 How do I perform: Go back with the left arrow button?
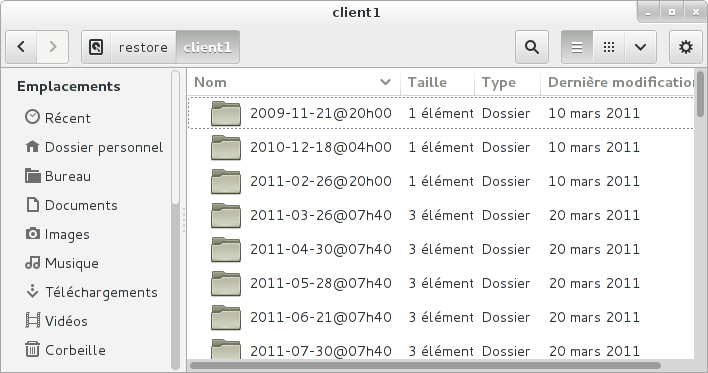pyautogui.click(x=21, y=47)
